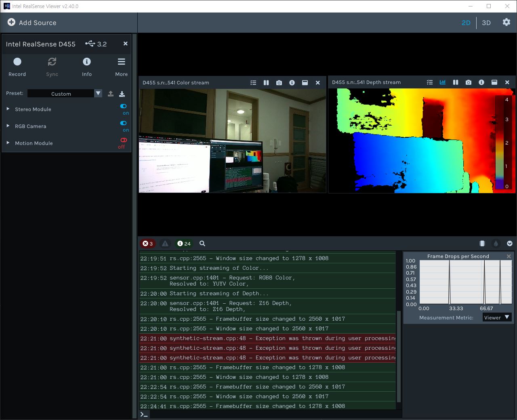Collapse the log panel with chevron icon

pos(510,244)
